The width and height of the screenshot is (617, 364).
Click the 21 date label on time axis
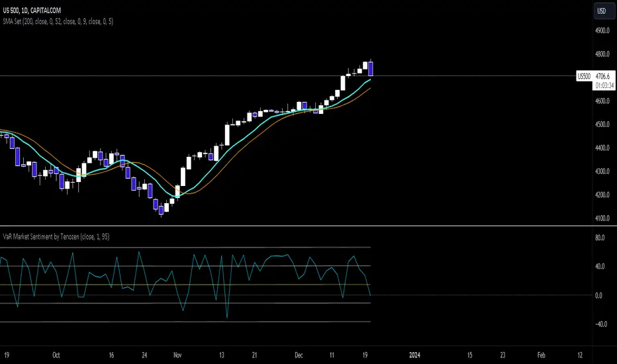(255, 355)
